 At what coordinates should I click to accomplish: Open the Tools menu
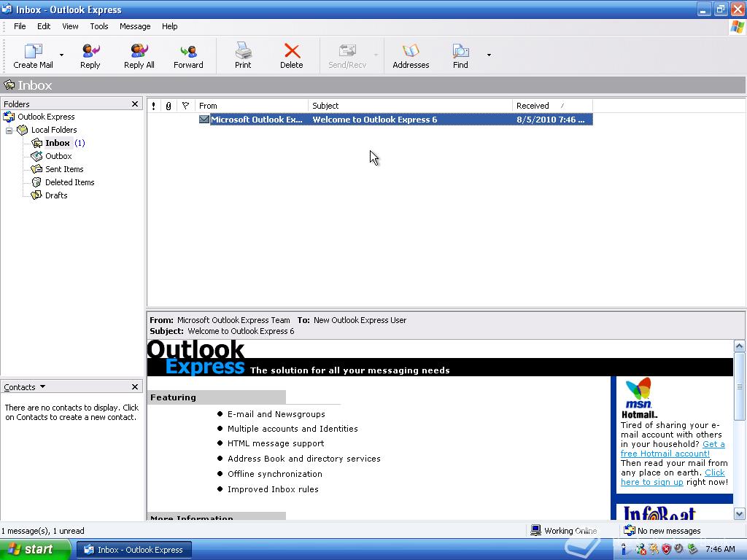click(99, 26)
